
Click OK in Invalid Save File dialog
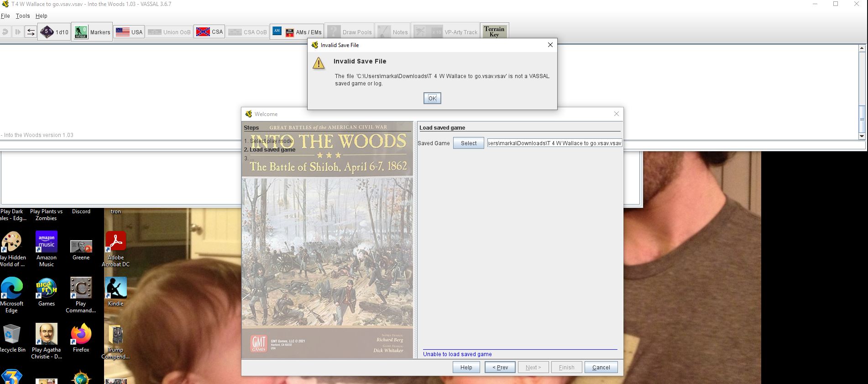432,98
